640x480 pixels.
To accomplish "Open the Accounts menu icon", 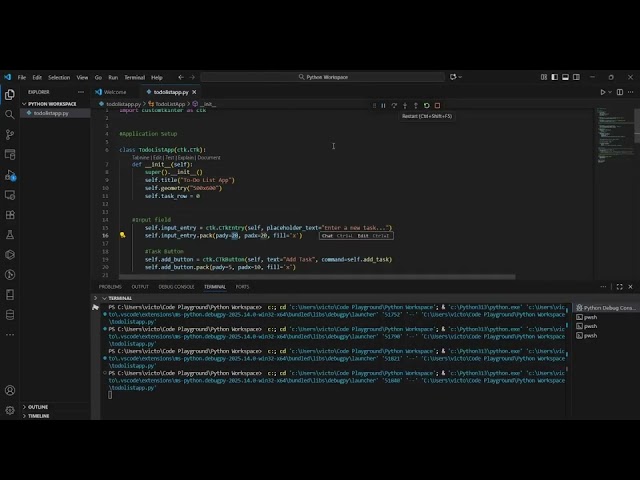I will point(10,391).
